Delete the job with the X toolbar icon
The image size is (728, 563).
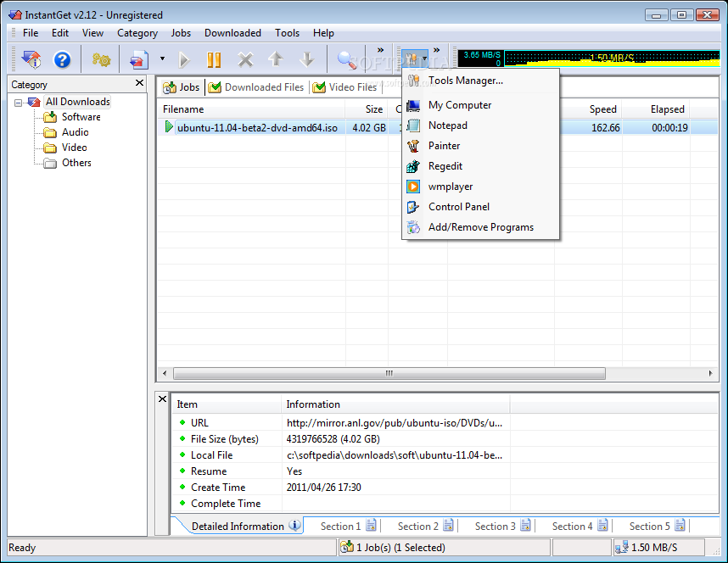pyautogui.click(x=245, y=59)
